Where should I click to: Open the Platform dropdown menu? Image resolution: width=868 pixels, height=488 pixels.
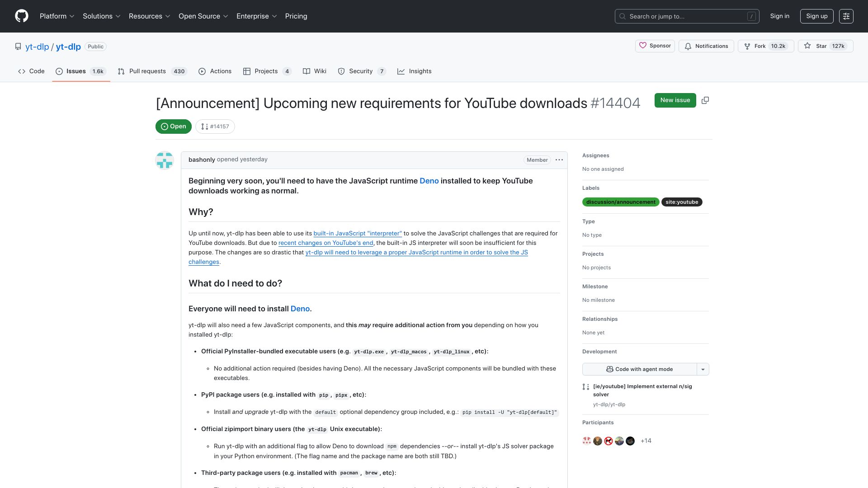(57, 16)
